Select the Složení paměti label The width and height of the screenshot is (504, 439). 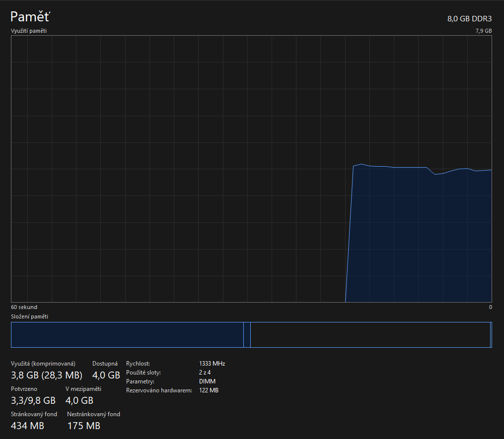pos(29,316)
